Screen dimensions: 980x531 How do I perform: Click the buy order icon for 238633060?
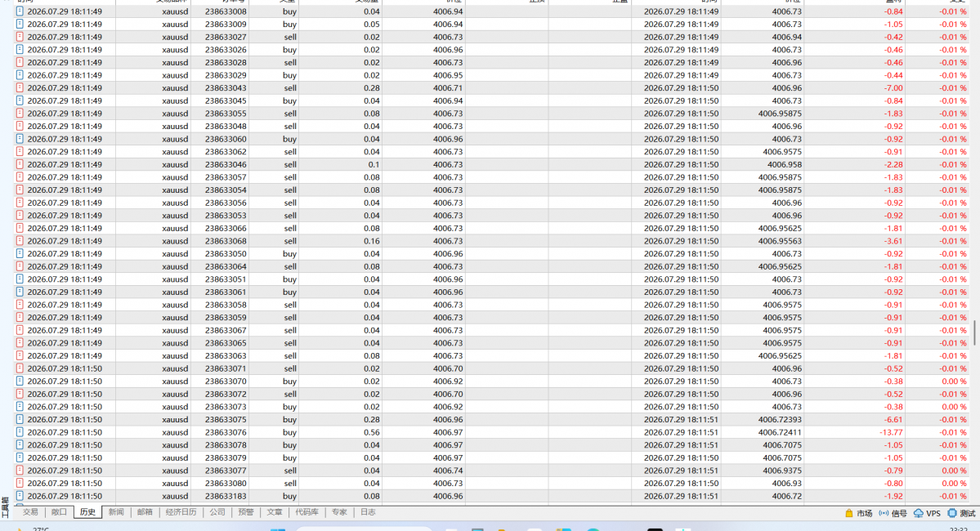coord(20,139)
